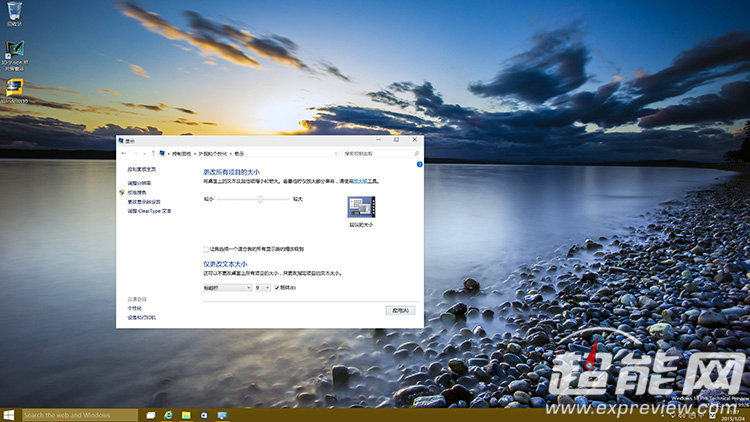Open File Explorer from the taskbar

pos(186,414)
